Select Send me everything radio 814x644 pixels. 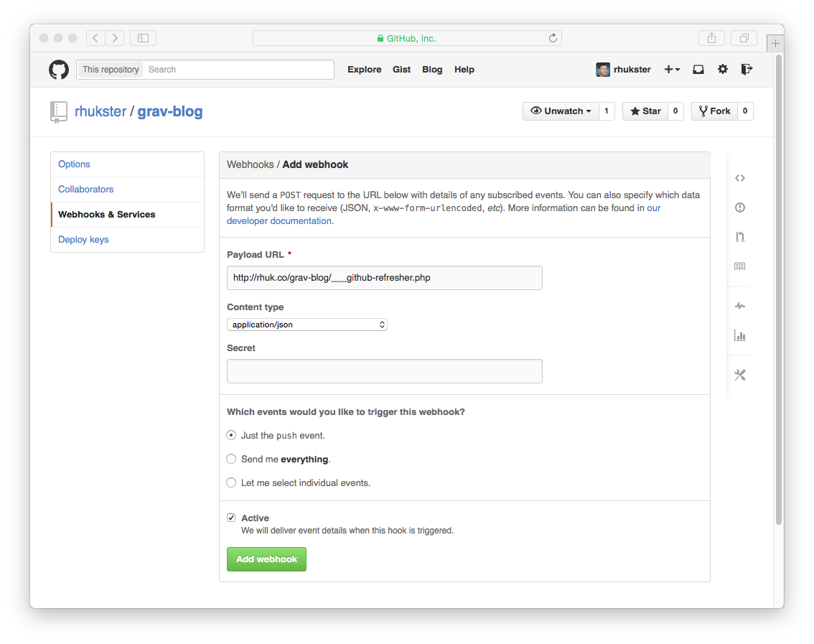click(232, 459)
